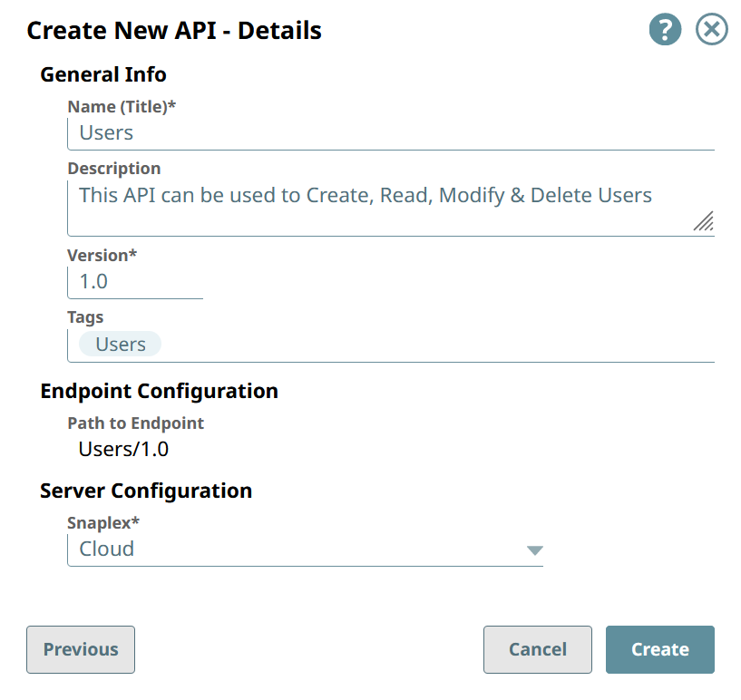The height and width of the screenshot is (700, 741).
Task: Select the Users tag chip
Action: 118,344
